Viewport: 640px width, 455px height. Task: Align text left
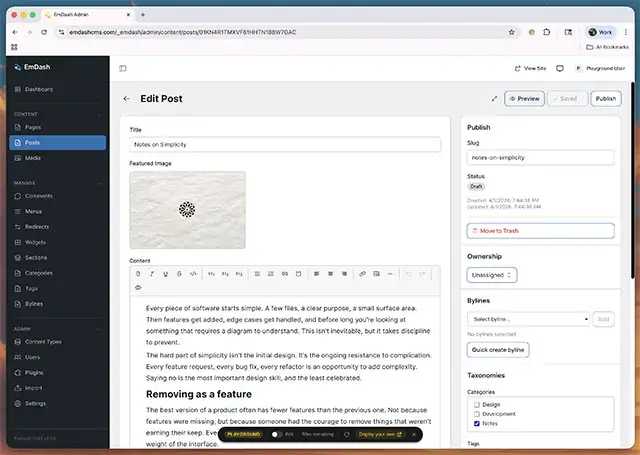[x=317, y=274]
